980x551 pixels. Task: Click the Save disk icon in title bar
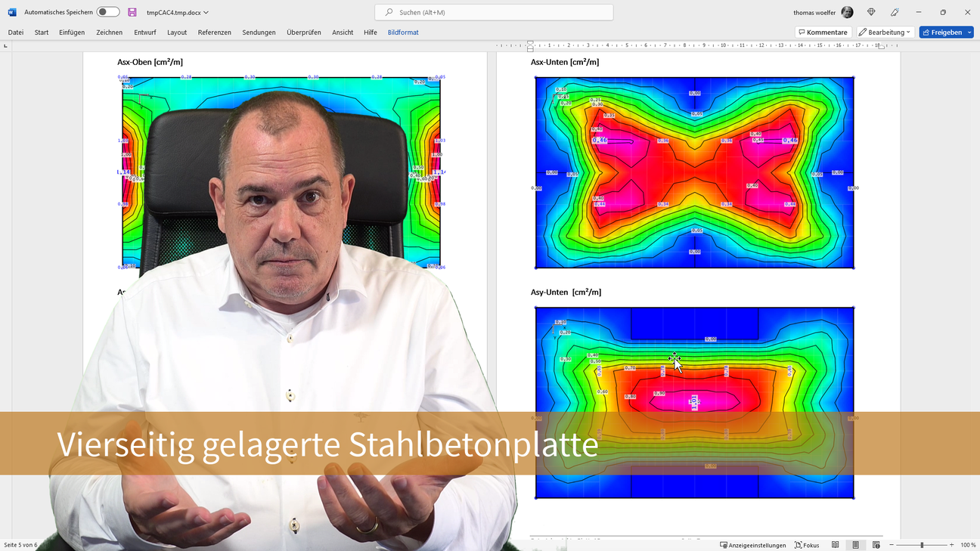132,12
